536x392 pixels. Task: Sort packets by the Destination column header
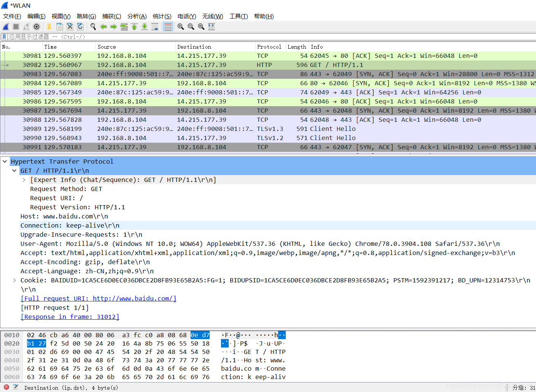[215, 47]
